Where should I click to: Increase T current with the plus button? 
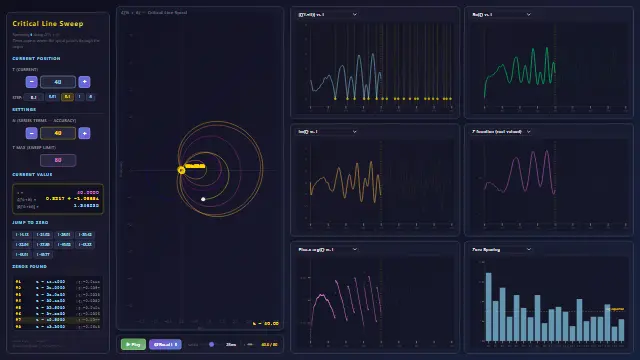[x=84, y=82]
